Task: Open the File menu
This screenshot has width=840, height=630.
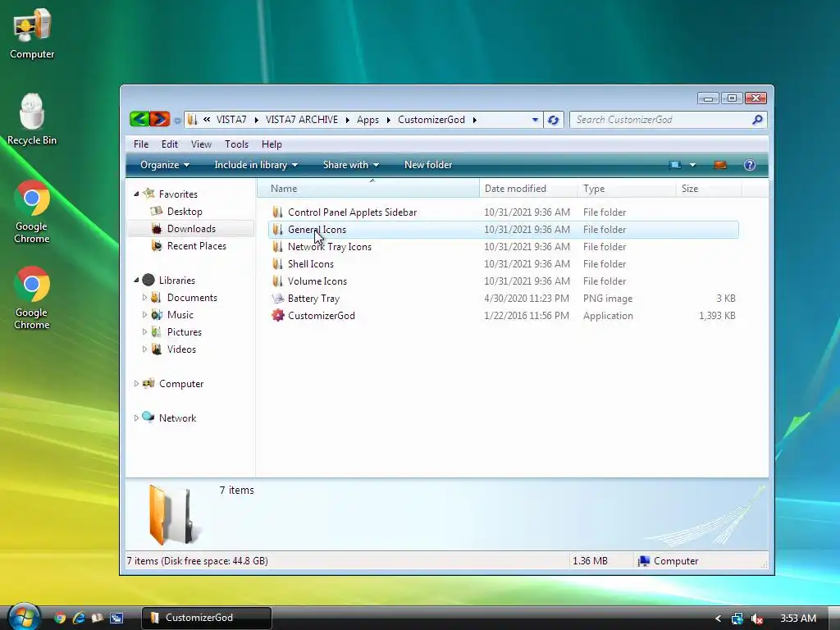Action: [141, 144]
